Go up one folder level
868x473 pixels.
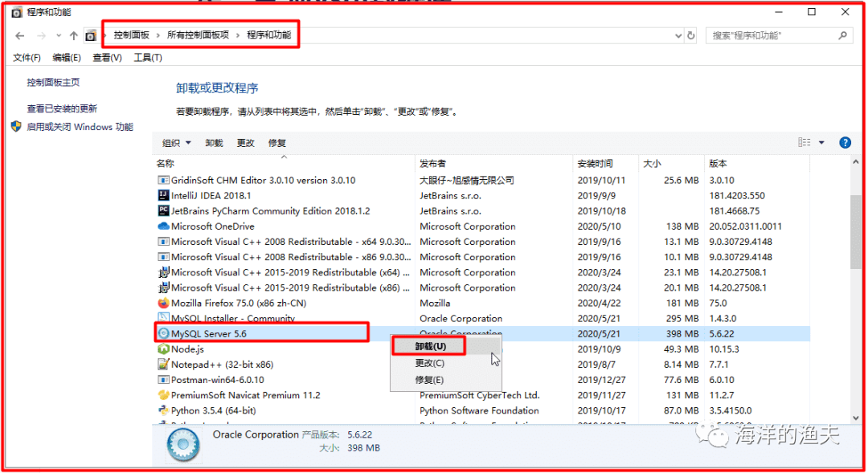coord(74,36)
